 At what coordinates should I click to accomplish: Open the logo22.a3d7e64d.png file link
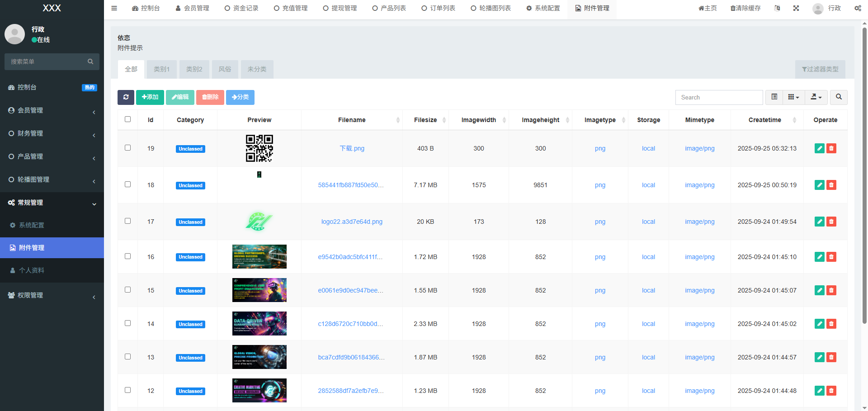point(352,222)
